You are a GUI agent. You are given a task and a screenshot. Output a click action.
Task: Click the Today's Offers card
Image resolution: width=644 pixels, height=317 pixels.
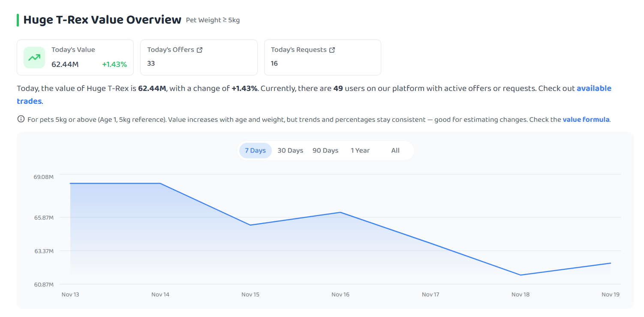coord(199,57)
